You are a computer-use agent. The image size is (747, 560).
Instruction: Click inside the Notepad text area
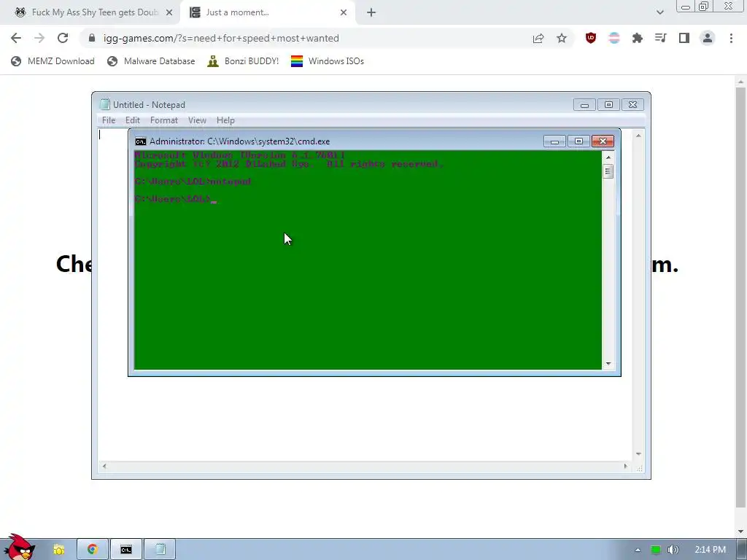(x=365, y=419)
